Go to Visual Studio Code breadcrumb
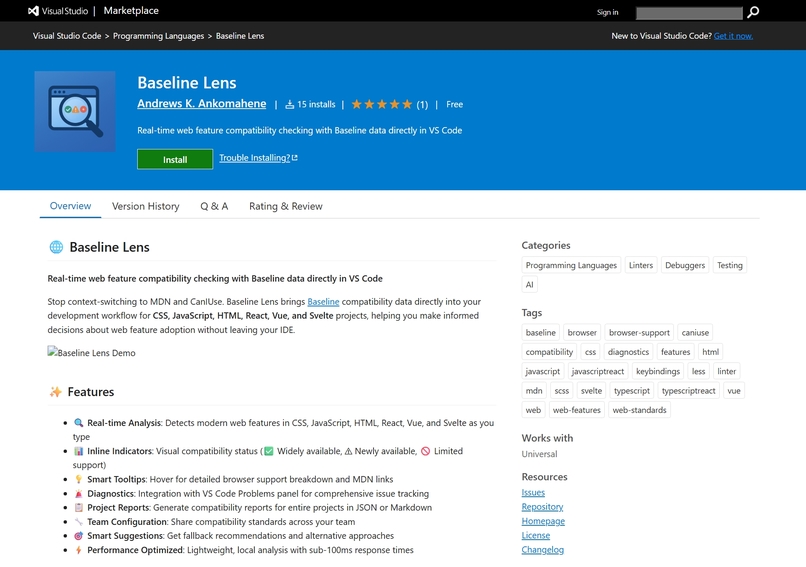 coord(67,36)
